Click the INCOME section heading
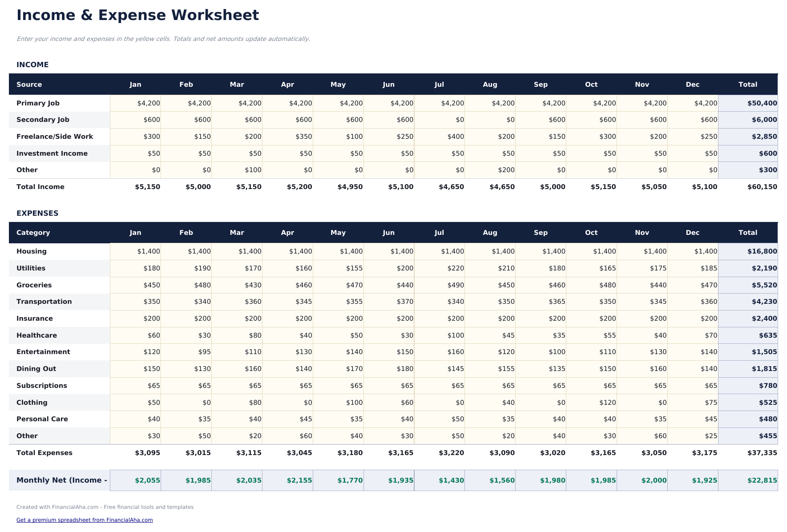Screen dimensions: 787x532 (x=32, y=64)
